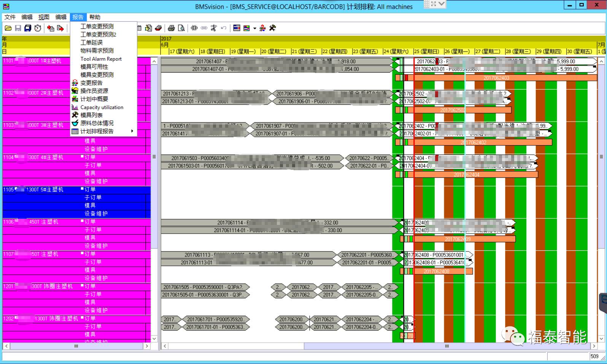Click the stopwatch icon in the toolbar
Viewport: 607px width, 364px height.
38,28
